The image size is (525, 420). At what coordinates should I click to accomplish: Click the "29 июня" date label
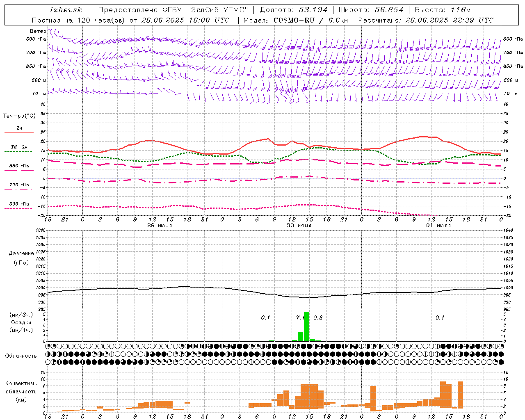[x=160, y=226]
